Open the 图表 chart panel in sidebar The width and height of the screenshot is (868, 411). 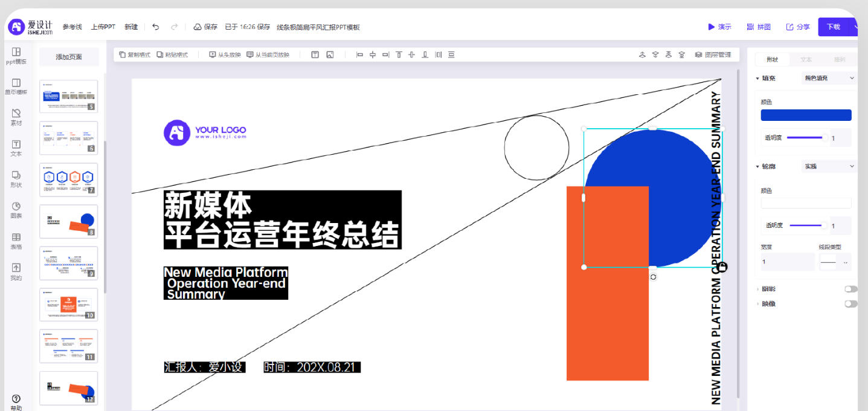pyautogui.click(x=16, y=210)
